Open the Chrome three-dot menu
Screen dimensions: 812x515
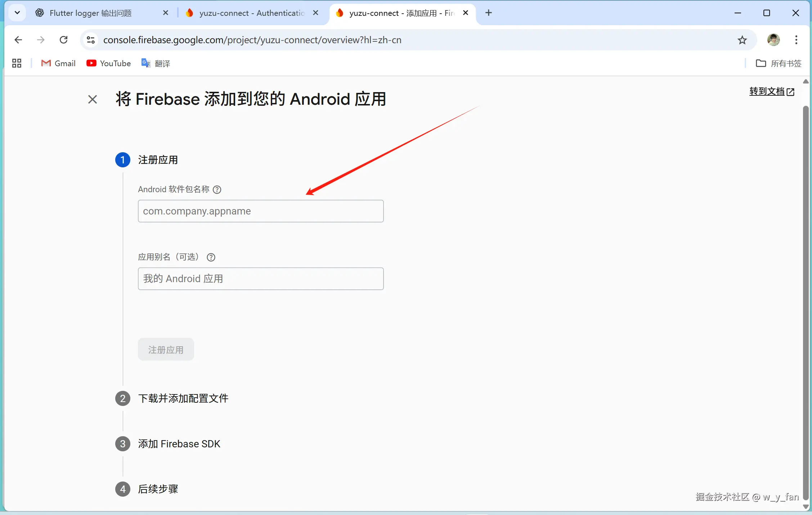click(796, 40)
